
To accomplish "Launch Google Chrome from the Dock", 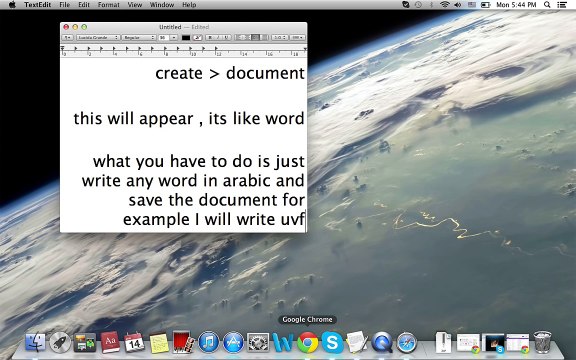I will [308, 342].
